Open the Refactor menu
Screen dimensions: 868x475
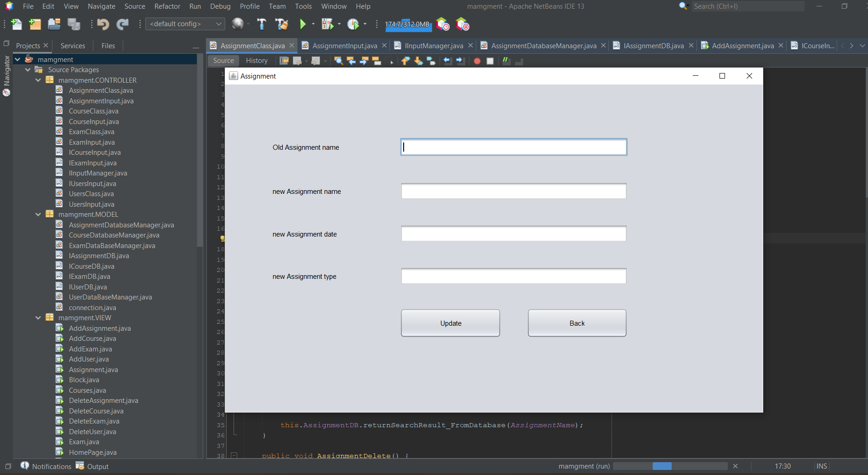click(x=167, y=6)
